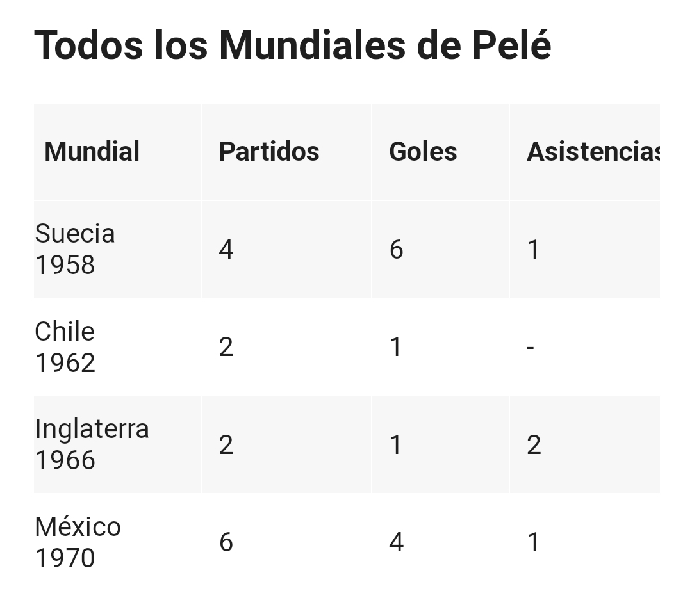Screen dimensions: 692x616
Task: Click the Inglaterra 1966 row label
Action: [x=92, y=444]
